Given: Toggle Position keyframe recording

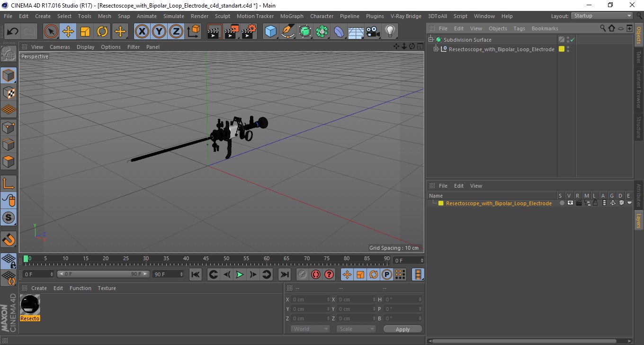Looking at the screenshot, I should click(x=347, y=274).
